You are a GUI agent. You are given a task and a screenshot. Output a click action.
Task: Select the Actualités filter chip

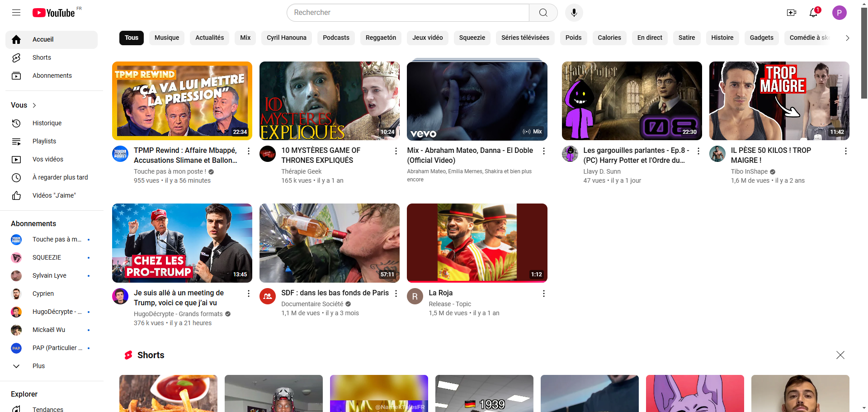pos(210,38)
